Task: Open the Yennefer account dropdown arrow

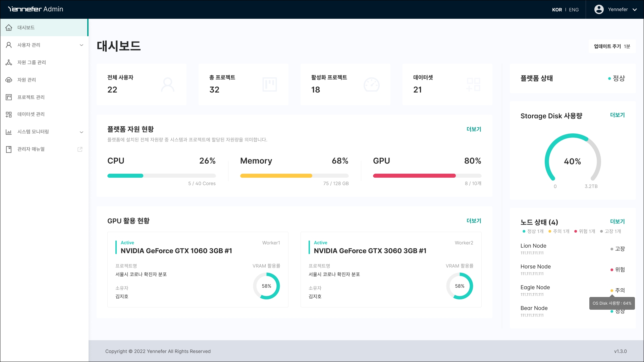Action: [635, 10]
